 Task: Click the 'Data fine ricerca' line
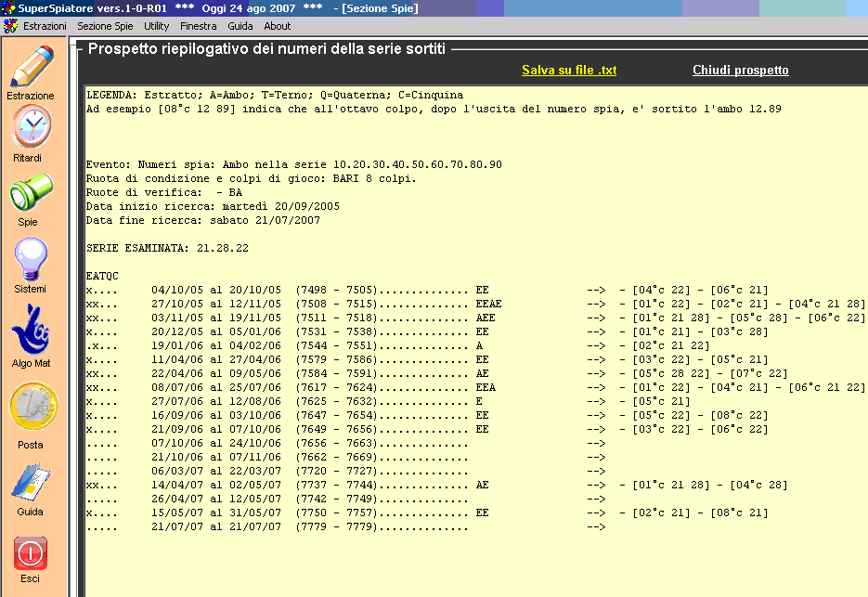pyautogui.click(x=203, y=220)
